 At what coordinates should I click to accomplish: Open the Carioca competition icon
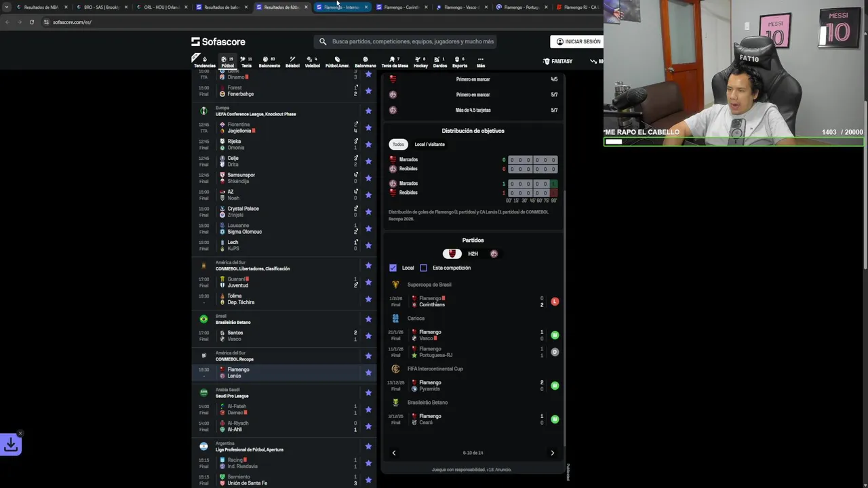(x=395, y=319)
